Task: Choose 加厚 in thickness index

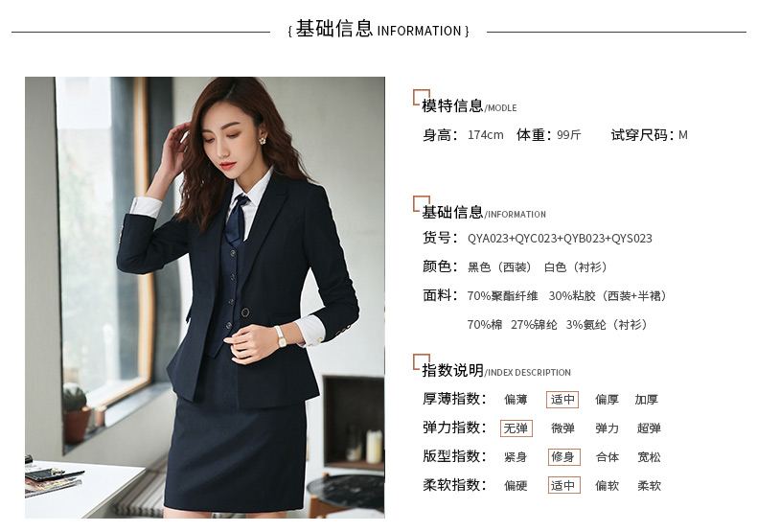Action: pos(647,400)
